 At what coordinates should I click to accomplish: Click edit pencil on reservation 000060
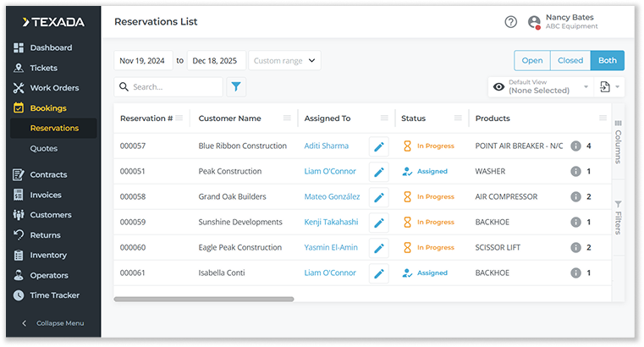point(379,247)
